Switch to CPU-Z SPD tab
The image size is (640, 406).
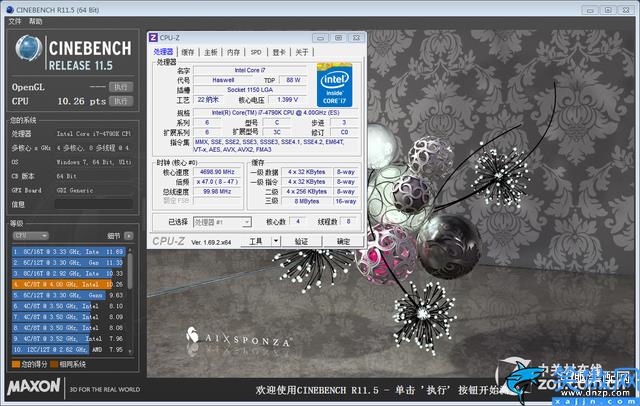pos(256,52)
